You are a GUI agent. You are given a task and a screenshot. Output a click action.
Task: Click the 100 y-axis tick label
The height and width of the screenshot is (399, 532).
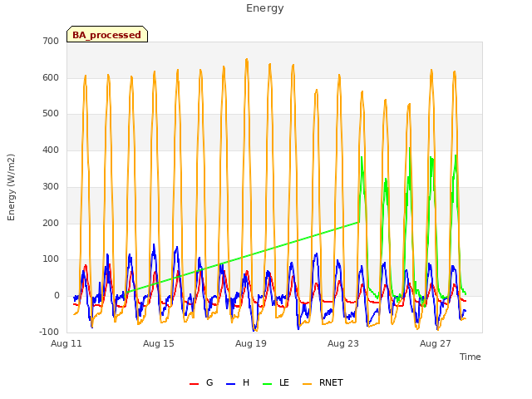coord(51,259)
